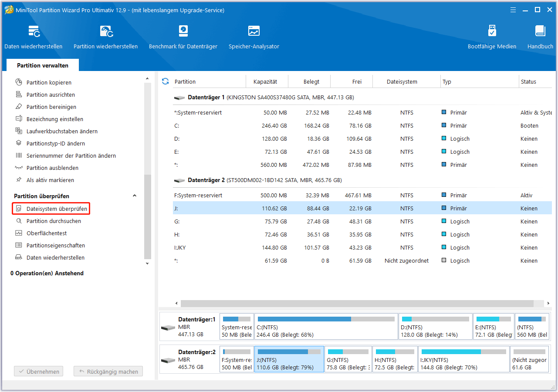Screen dimensions: 558x392
Task: Click the Typ column header
Action: coord(447,81)
